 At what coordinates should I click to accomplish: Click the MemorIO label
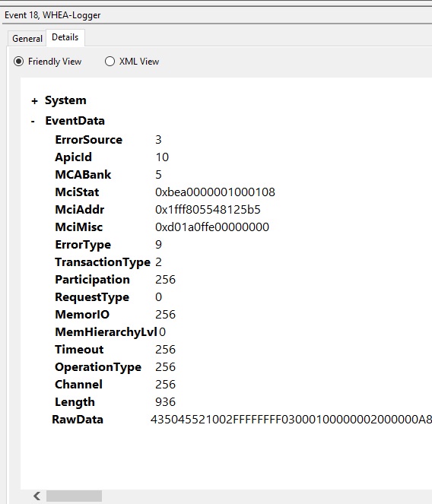pos(82,315)
